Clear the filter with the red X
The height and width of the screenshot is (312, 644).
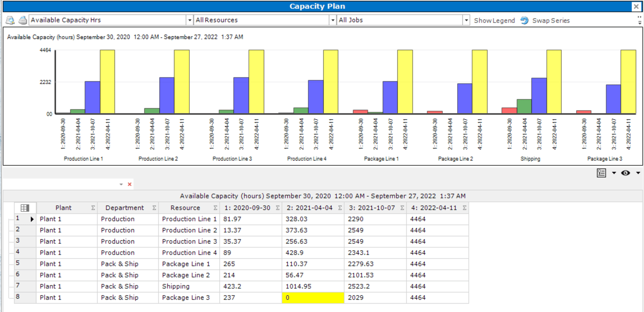click(129, 184)
